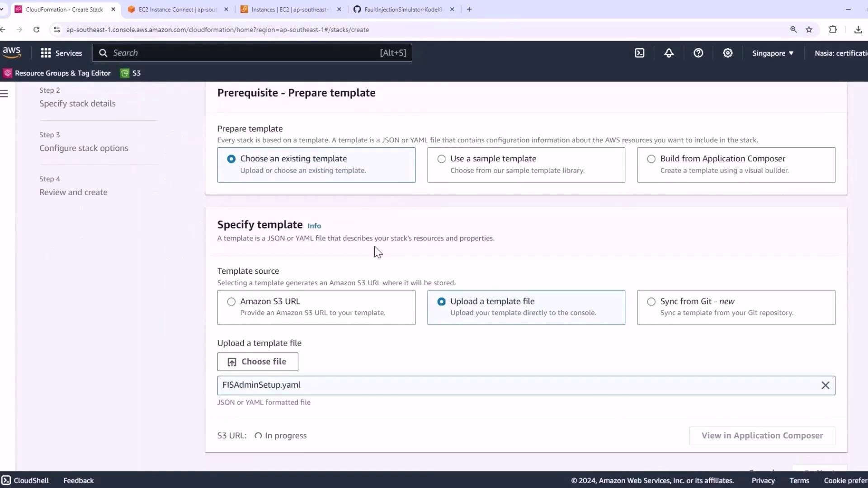868x488 pixels.
Task: Expand the hamburger side navigation menu
Action: (x=5, y=94)
